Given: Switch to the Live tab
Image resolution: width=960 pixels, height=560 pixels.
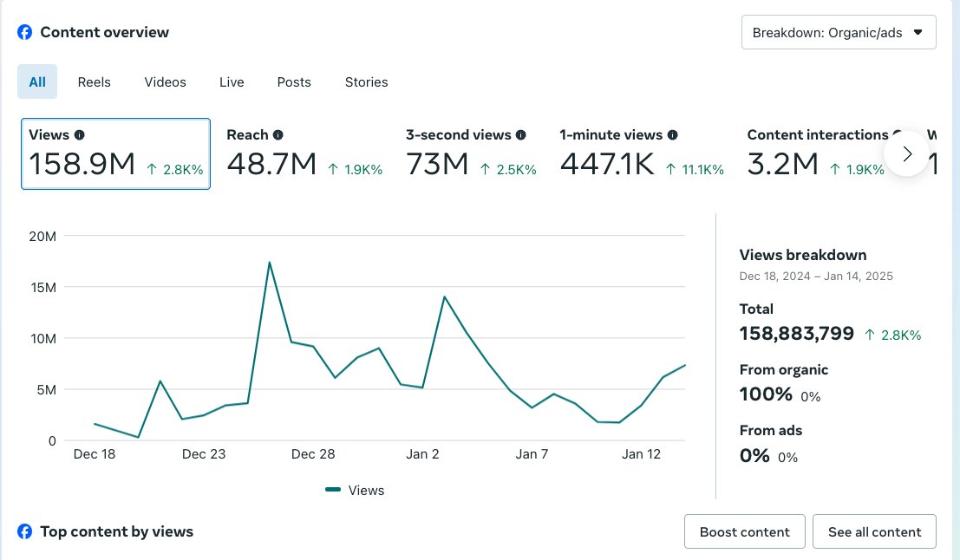Looking at the screenshot, I should tap(232, 82).
